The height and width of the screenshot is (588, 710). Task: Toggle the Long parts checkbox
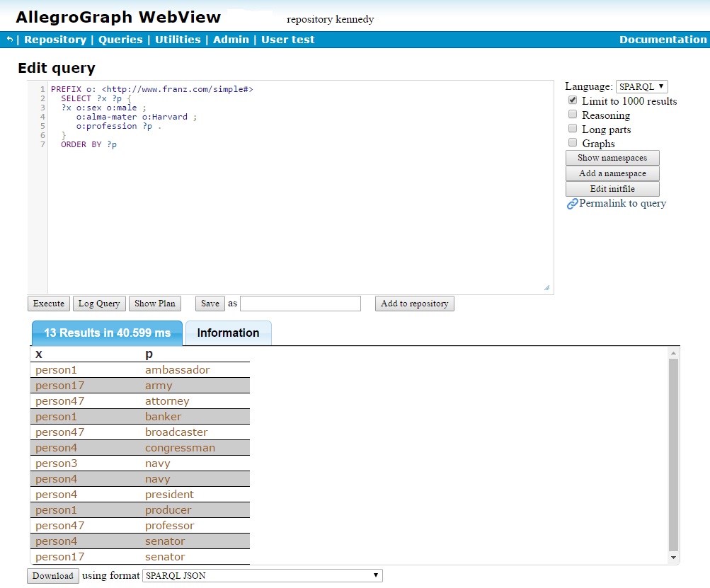pos(573,129)
